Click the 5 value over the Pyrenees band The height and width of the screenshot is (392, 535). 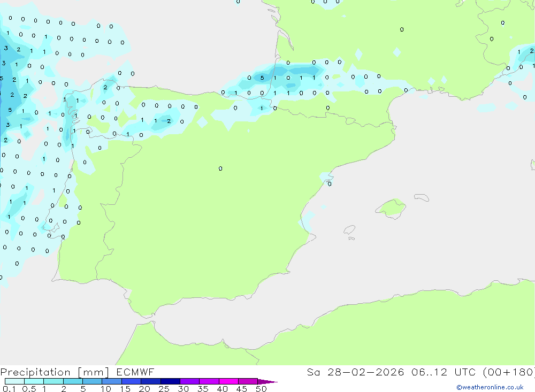[x=262, y=78]
